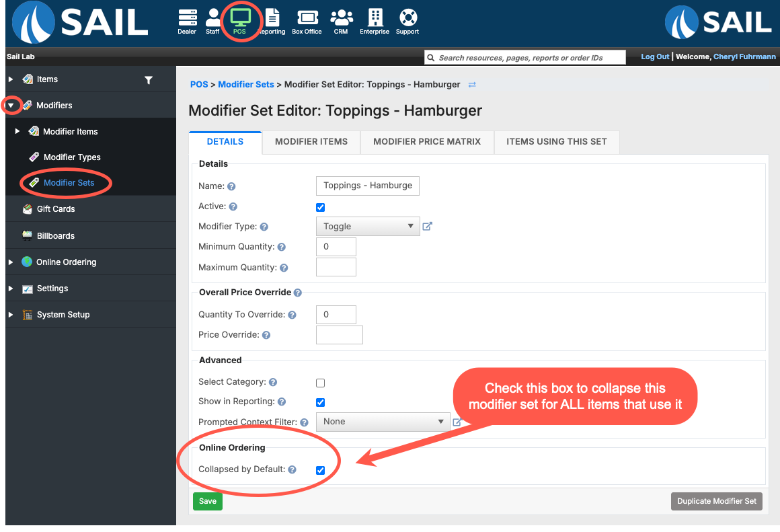Screen dimensions: 780x532
Task: Show help for Modifier Type field
Action: [264, 227]
